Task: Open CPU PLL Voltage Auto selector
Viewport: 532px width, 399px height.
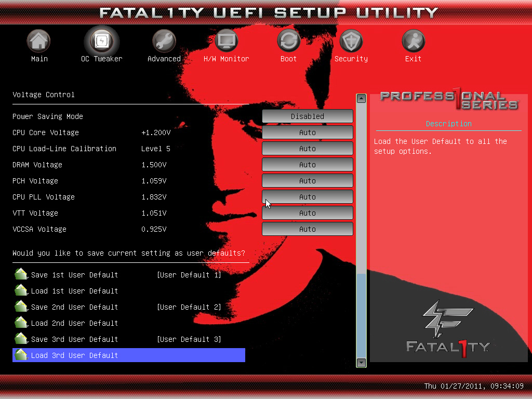Action: pyautogui.click(x=308, y=197)
